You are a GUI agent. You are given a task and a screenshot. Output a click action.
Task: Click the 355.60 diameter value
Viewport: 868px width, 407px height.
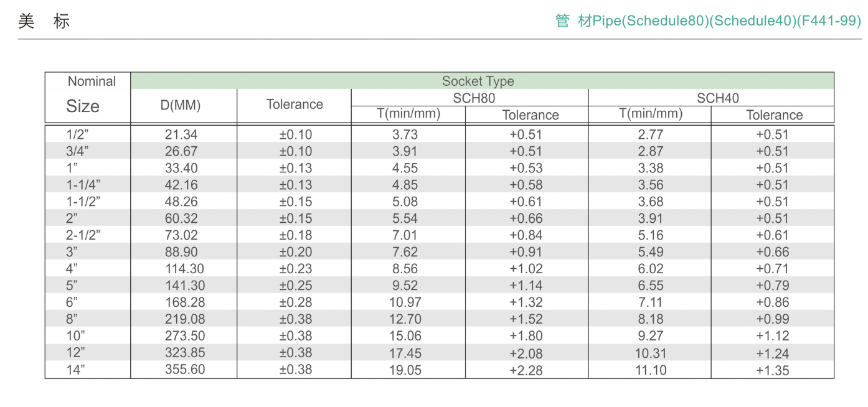(185, 370)
